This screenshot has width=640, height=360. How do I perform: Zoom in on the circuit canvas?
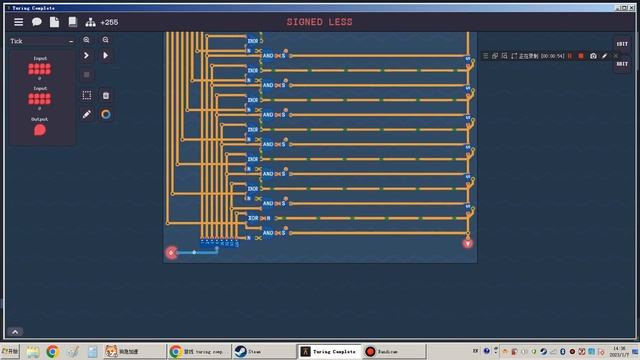tap(87, 40)
